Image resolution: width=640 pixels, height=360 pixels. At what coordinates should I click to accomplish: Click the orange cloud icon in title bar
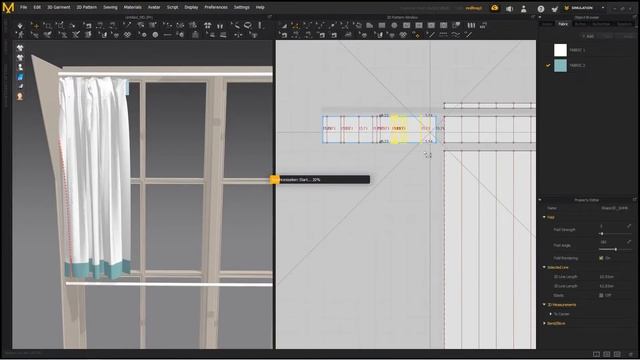[x=495, y=8]
